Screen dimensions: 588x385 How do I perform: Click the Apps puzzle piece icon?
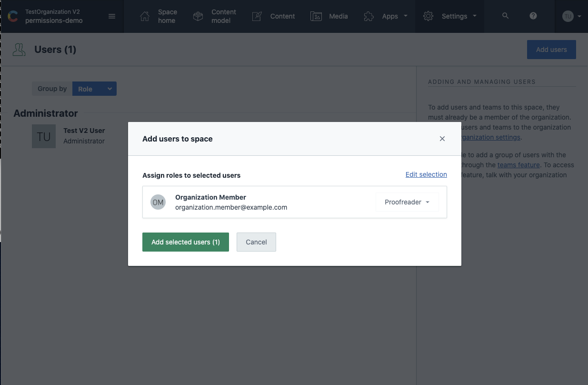pos(369,16)
